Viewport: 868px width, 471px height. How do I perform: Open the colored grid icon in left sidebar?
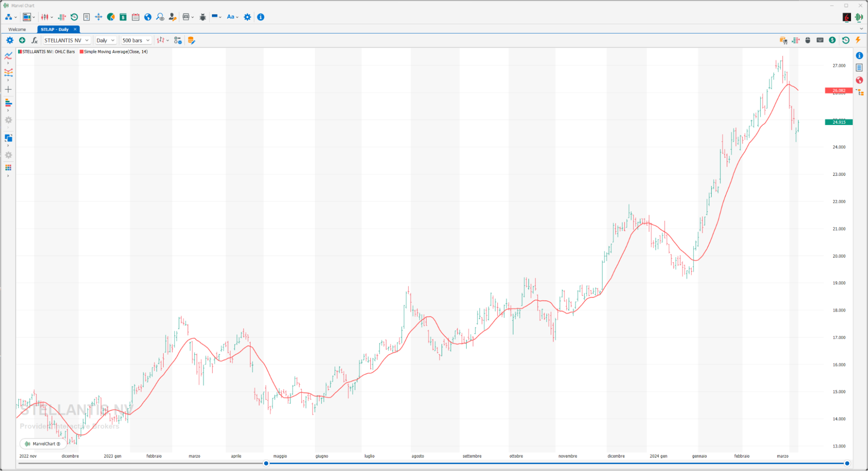(x=8, y=168)
